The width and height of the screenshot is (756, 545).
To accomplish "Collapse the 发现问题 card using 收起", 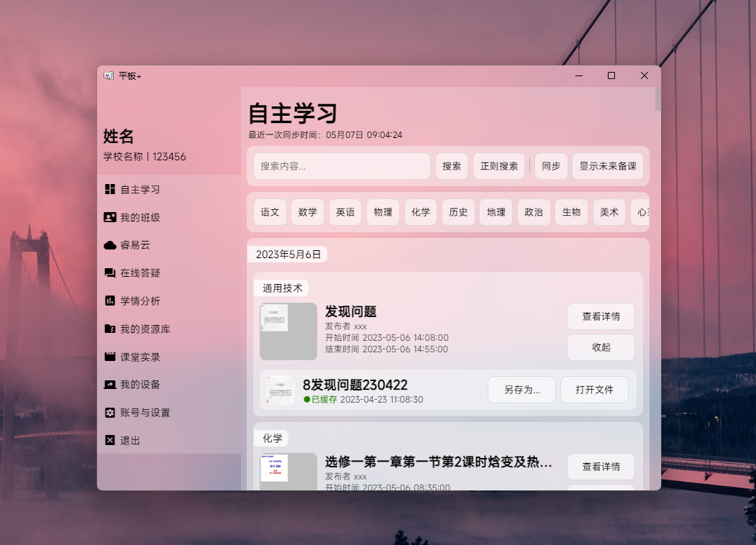I will pos(601,347).
